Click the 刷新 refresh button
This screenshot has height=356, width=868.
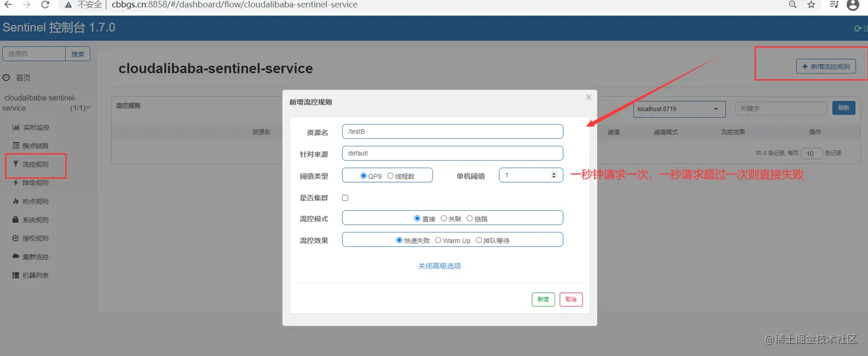[x=844, y=108]
